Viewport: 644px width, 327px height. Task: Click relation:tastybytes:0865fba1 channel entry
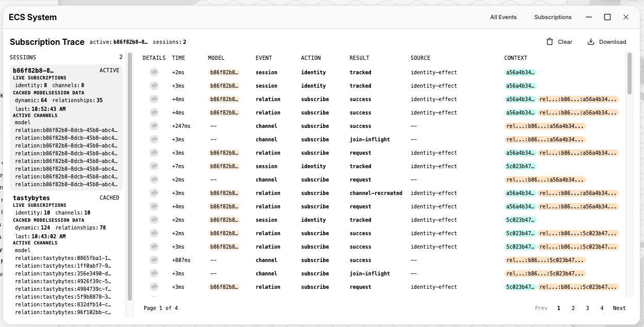[63, 258]
